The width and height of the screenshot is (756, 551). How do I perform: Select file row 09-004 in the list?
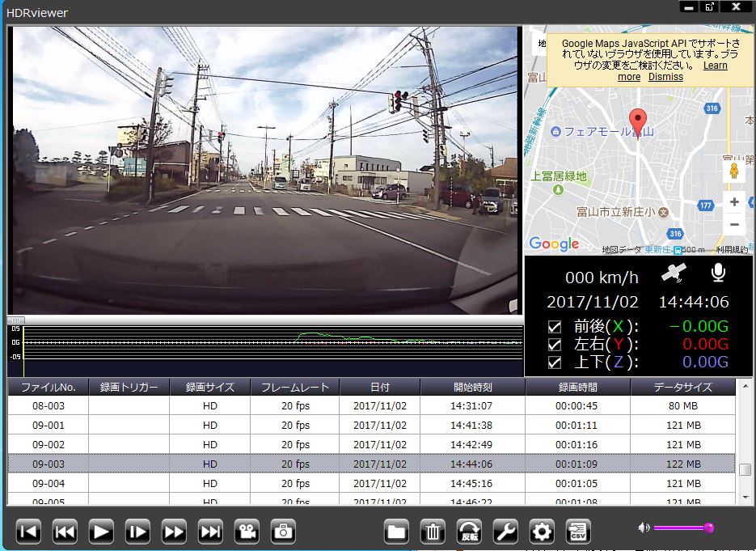(372, 484)
